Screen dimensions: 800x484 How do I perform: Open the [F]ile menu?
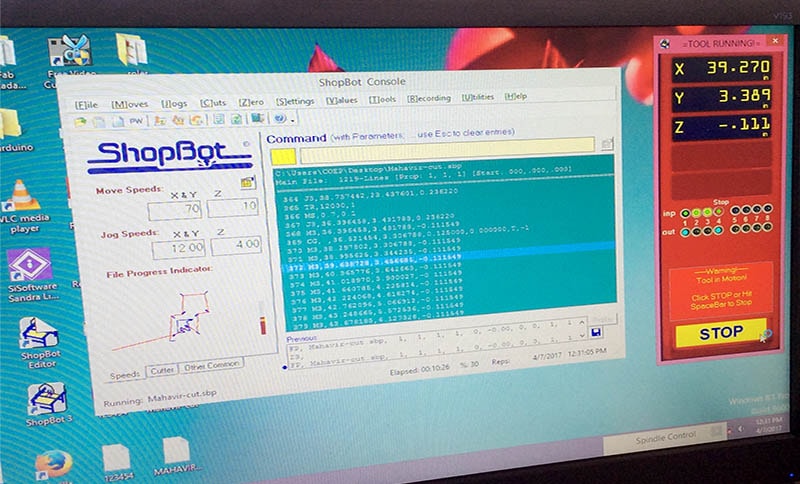coord(86,105)
